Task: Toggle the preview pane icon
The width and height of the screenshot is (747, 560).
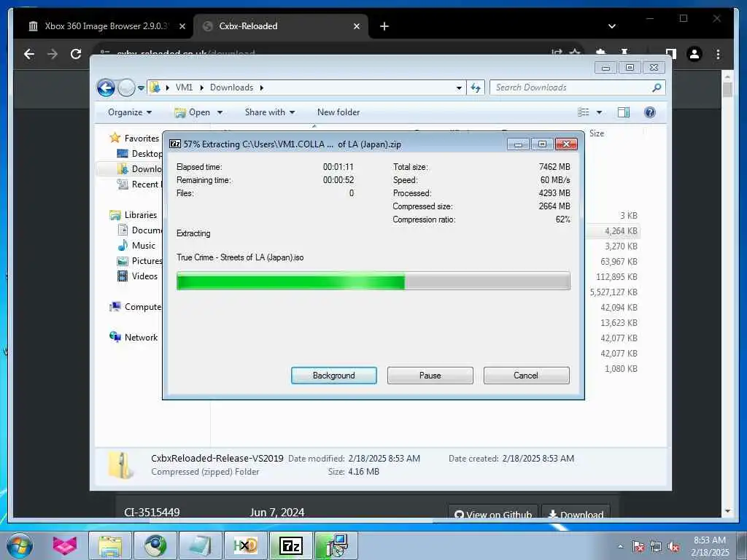Action: (x=623, y=112)
